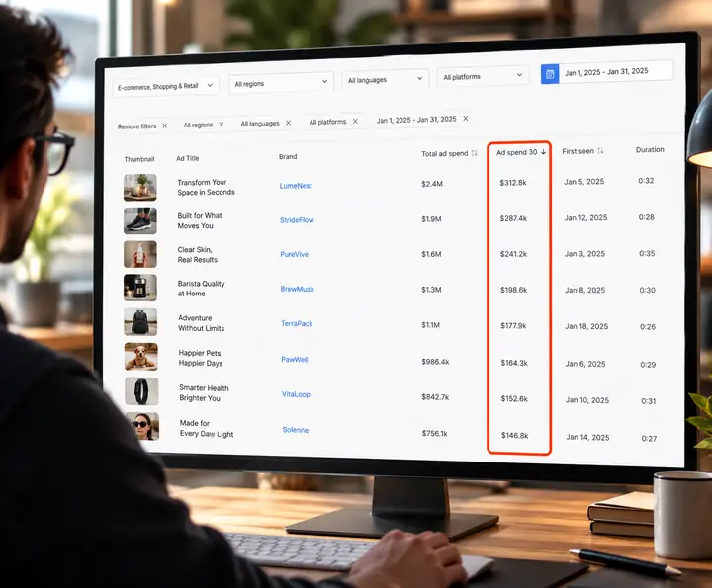This screenshot has width=712, height=588.
Task: Sort by Total ad spend column
Action: (474, 153)
